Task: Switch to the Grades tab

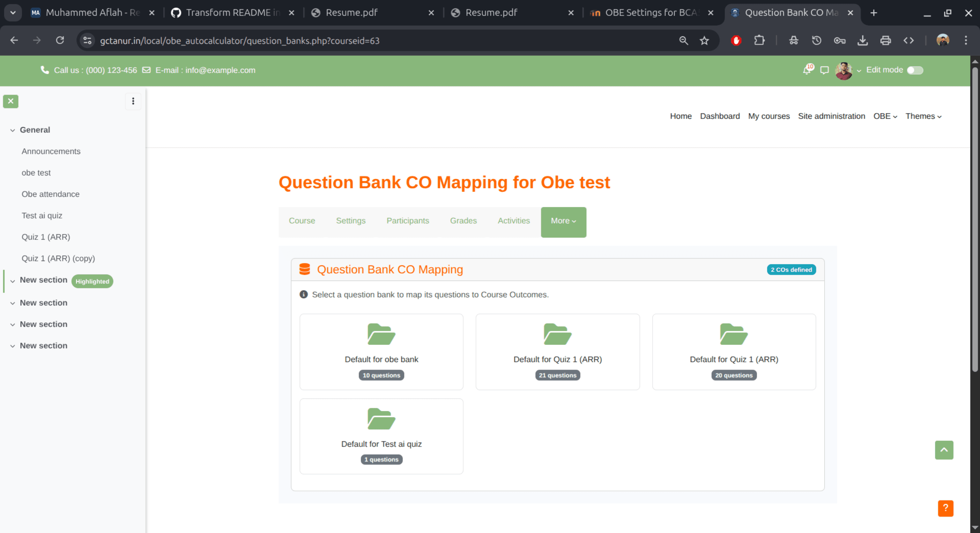Action: tap(464, 221)
